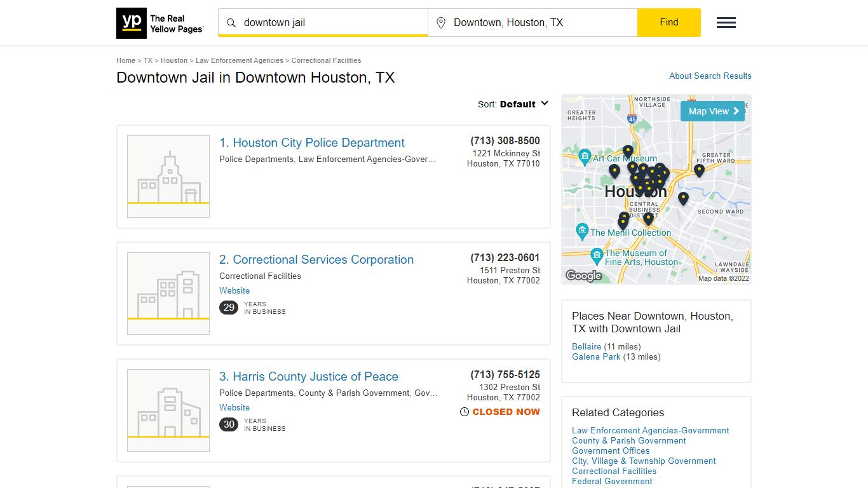Image resolution: width=868 pixels, height=488 pixels.
Task: Open Federal Government related category
Action: (612, 481)
